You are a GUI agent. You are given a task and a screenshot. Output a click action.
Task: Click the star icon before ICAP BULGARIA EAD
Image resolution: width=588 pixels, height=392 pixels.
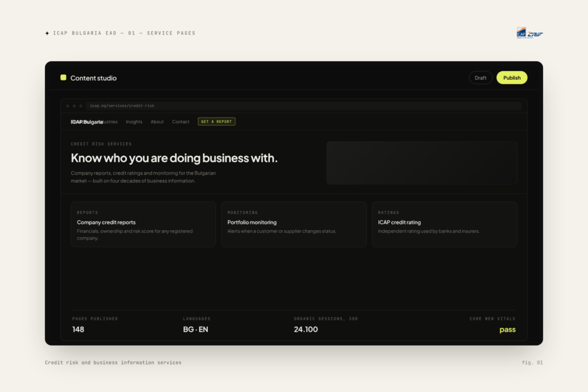47,33
